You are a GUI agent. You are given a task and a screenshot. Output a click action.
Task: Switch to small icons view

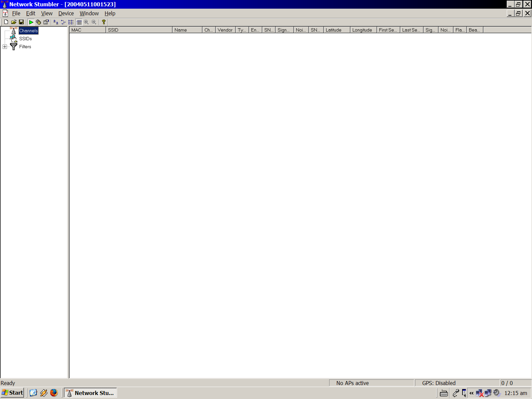tap(64, 22)
